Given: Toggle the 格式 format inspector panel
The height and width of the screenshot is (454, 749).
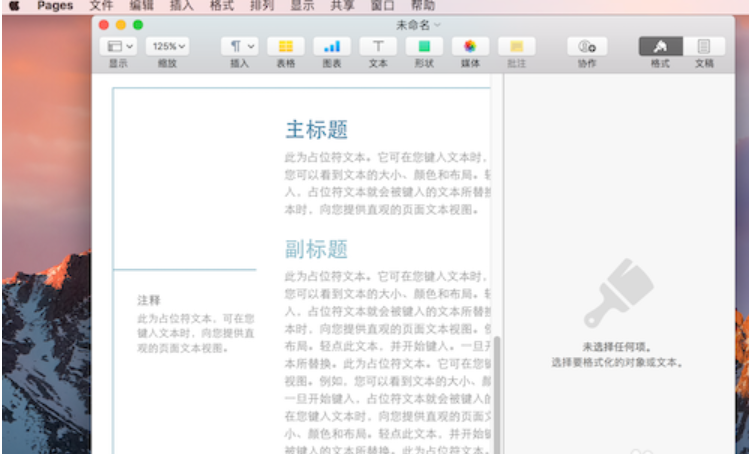Looking at the screenshot, I should click(660, 46).
